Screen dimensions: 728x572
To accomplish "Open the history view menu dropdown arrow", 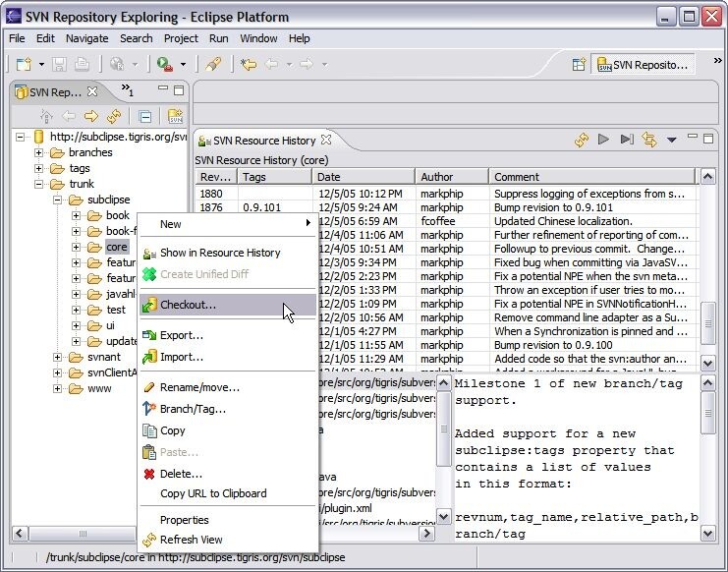I will click(671, 140).
